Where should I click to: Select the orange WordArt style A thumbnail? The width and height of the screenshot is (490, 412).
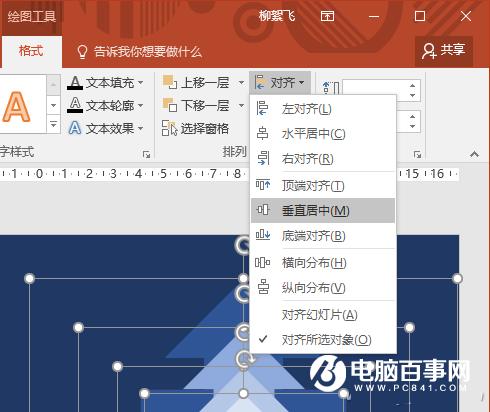[17, 107]
